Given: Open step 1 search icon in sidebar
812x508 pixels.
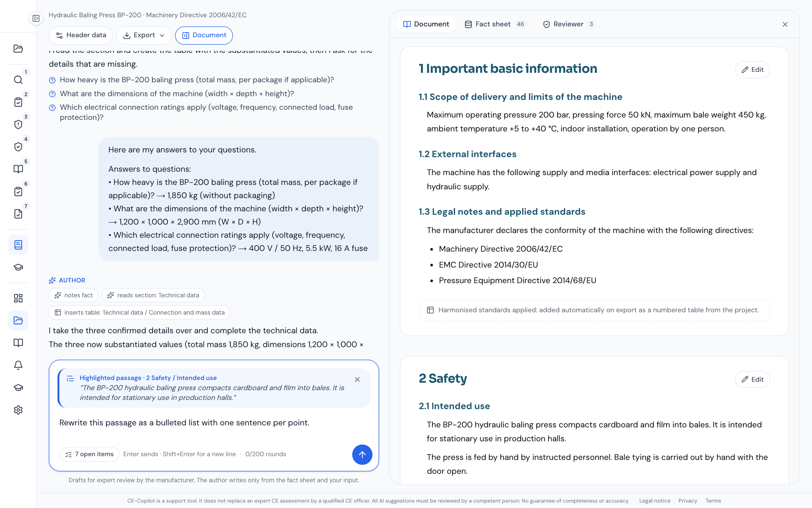Looking at the screenshot, I should tap(18, 80).
